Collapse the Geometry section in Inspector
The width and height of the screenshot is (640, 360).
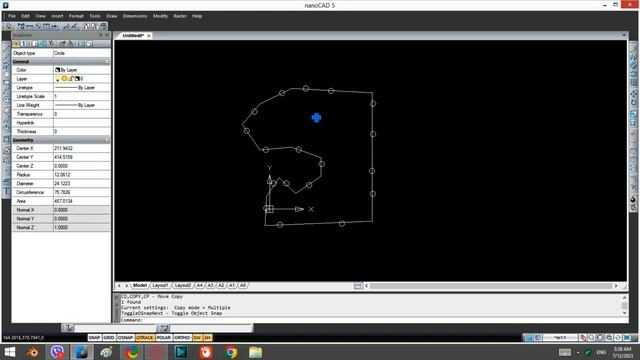pyautogui.click(x=107, y=140)
